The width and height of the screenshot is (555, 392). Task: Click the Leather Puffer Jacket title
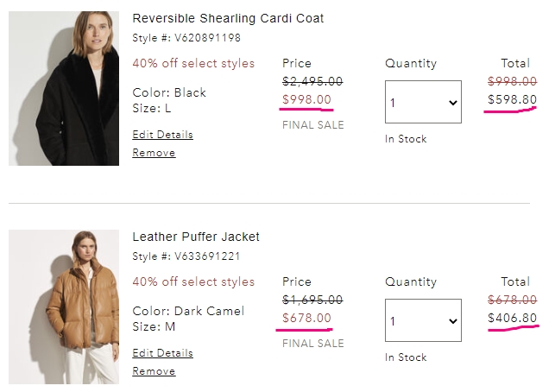click(x=196, y=237)
